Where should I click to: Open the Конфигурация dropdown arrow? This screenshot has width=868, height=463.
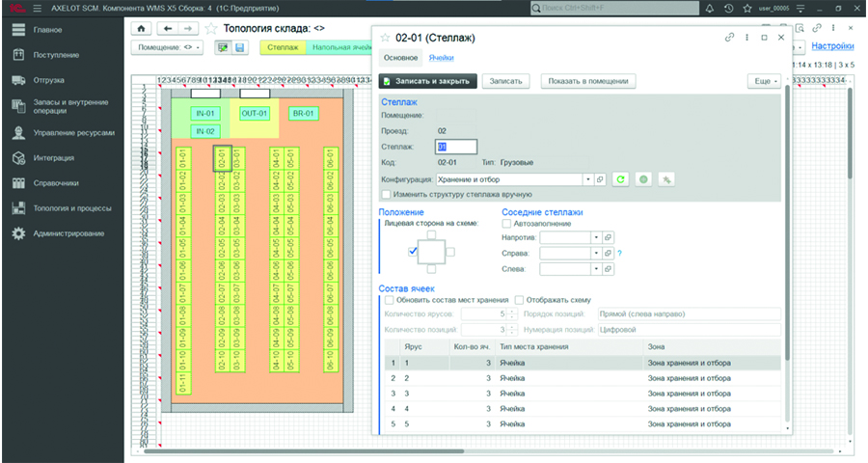point(588,179)
